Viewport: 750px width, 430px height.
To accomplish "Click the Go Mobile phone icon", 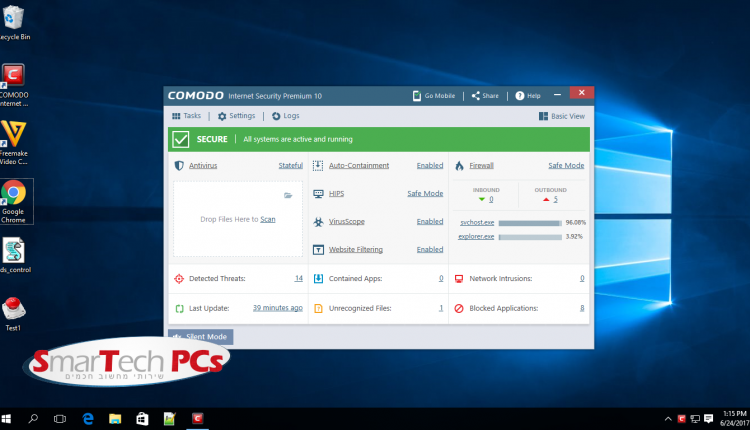I will [417, 96].
